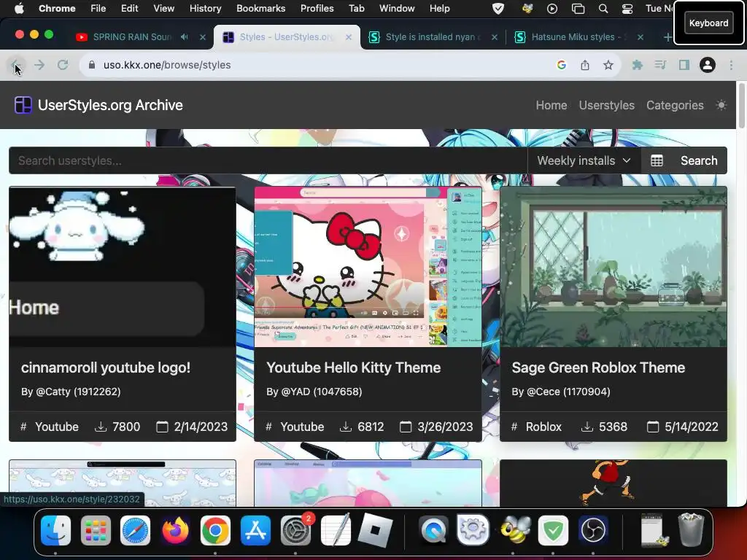Open the Extensions puzzle icon
747x560 pixels.
click(x=637, y=65)
